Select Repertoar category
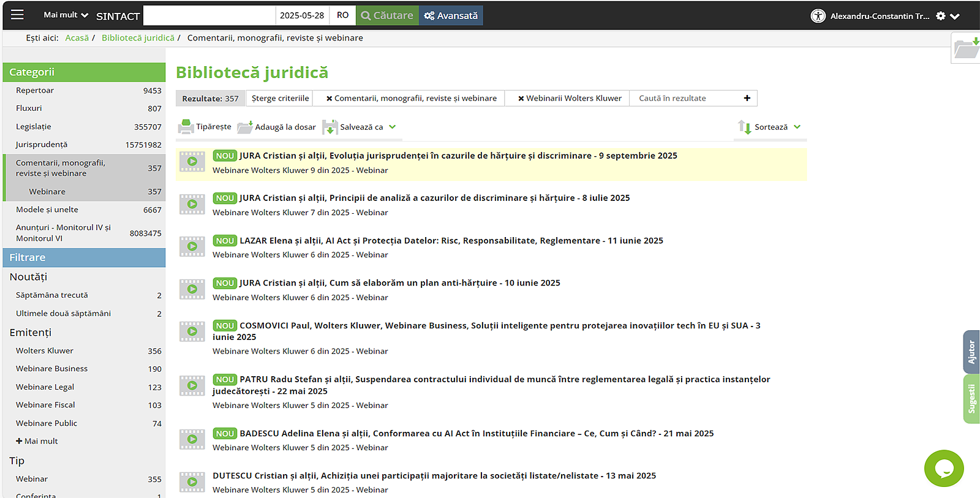 85,91
